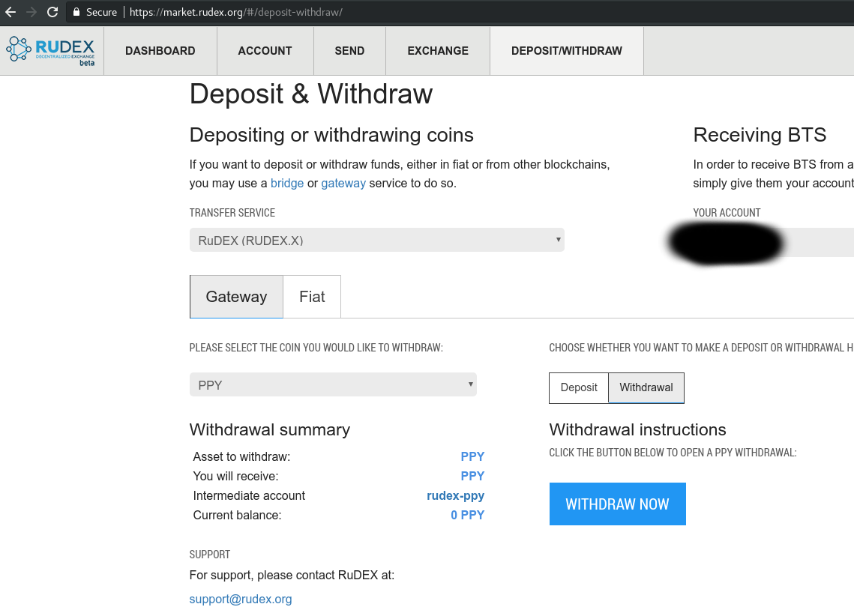The width and height of the screenshot is (854, 616).
Task: Click the Intermediate account label
Action: point(249,496)
